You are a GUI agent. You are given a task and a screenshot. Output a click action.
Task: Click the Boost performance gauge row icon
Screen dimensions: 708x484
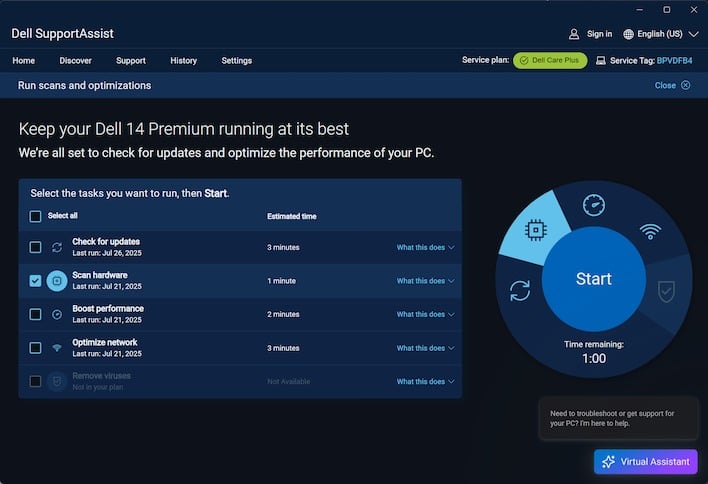click(x=57, y=314)
